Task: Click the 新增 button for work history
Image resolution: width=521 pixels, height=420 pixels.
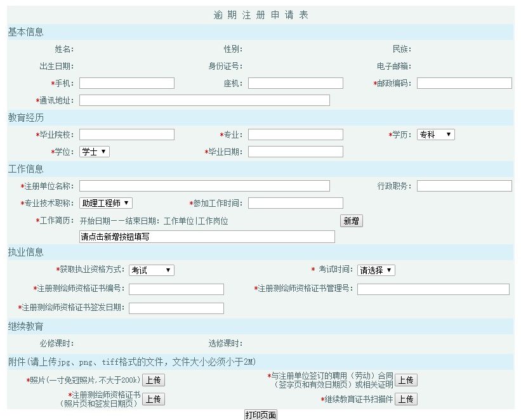Action: 350,220
